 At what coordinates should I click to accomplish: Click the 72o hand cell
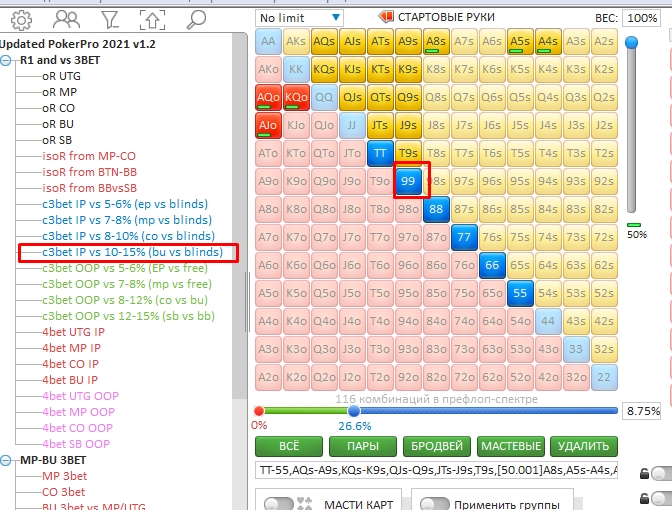464,377
